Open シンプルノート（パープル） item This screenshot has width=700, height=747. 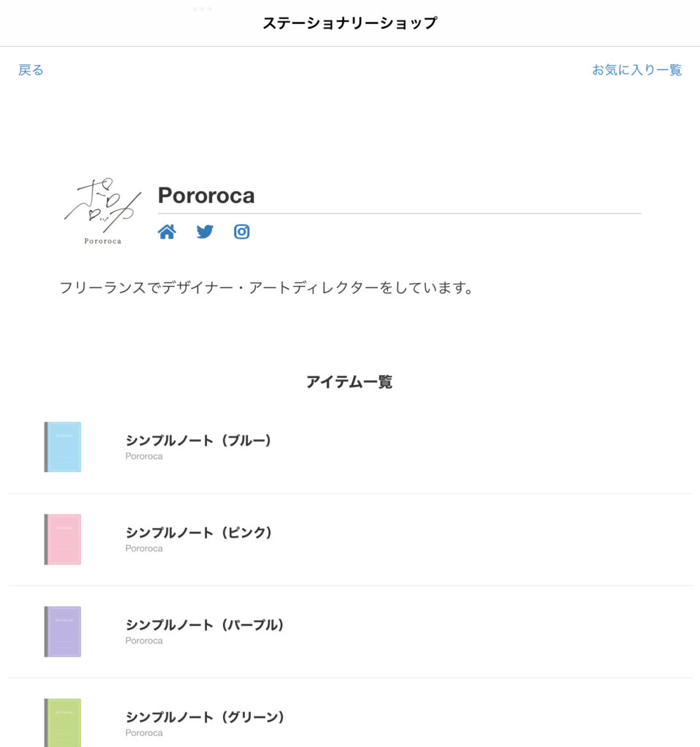[x=205, y=625]
